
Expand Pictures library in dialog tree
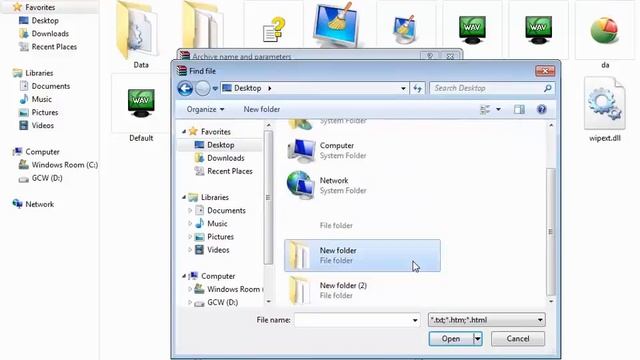pos(190,237)
